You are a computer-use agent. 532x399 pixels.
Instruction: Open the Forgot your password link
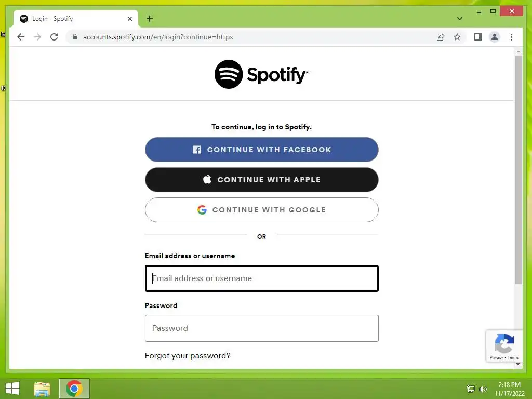[x=188, y=355]
